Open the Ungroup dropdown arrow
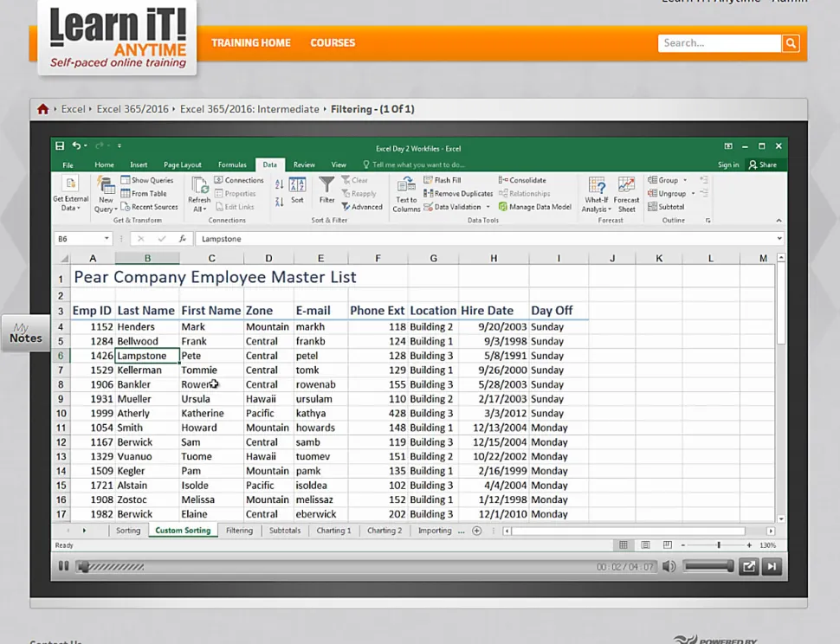Image resolution: width=840 pixels, height=644 pixels. [693, 194]
